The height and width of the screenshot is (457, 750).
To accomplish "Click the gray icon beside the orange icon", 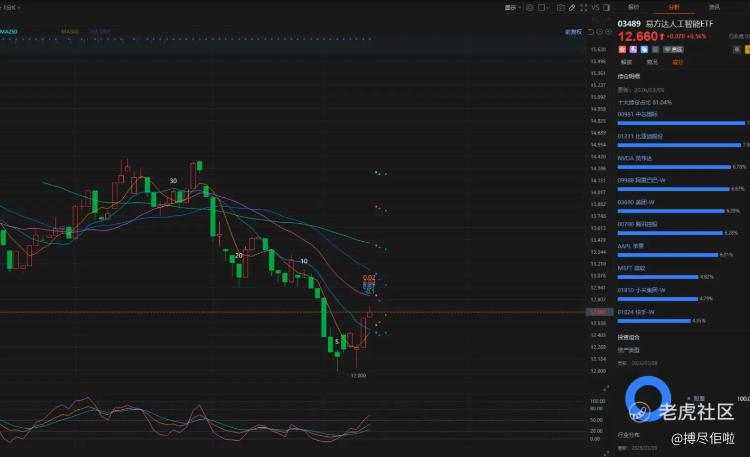I will click(x=737, y=49).
